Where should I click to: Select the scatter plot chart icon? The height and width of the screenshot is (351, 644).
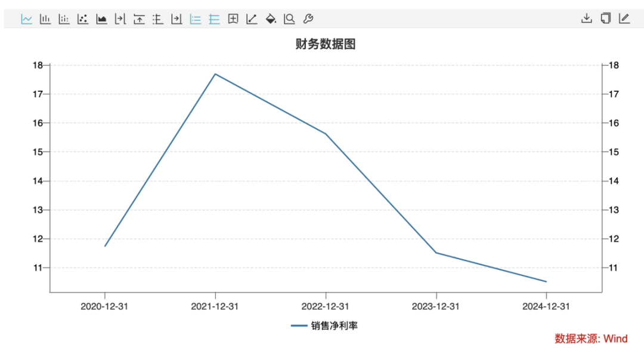[83, 18]
